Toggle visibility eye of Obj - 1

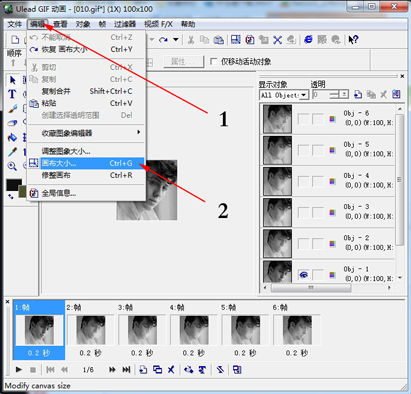pos(303,275)
